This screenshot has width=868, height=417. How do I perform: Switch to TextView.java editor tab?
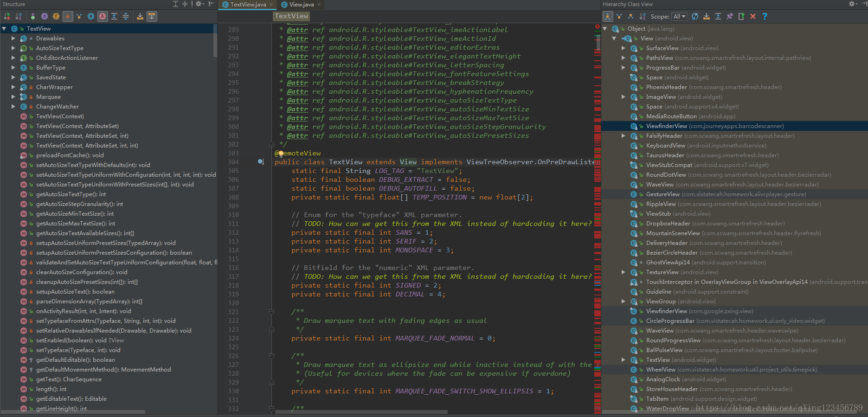click(x=248, y=5)
